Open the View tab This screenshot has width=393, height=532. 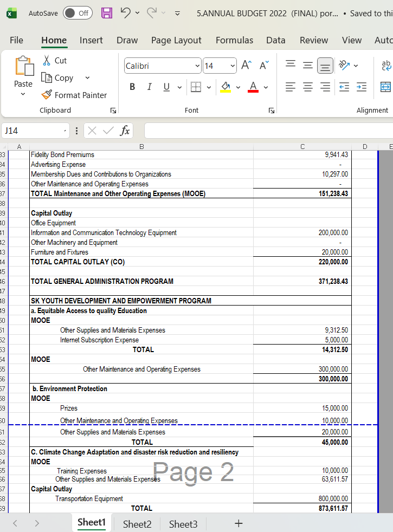[x=352, y=41]
